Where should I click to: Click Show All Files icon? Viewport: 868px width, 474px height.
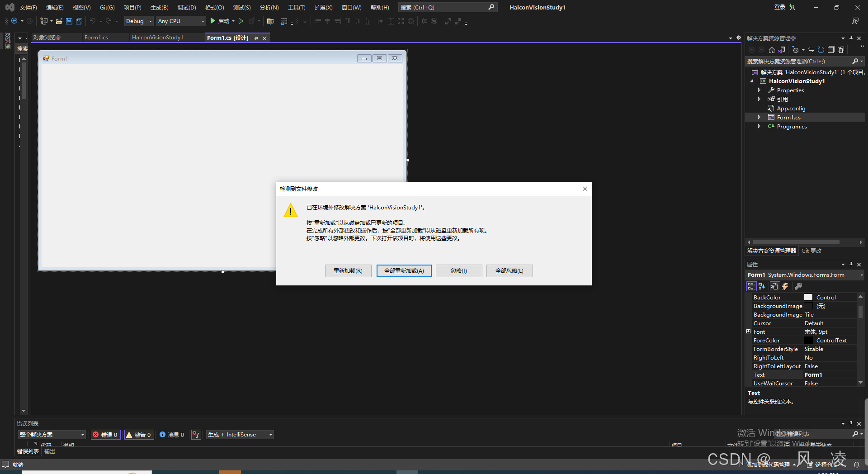pyautogui.click(x=841, y=50)
